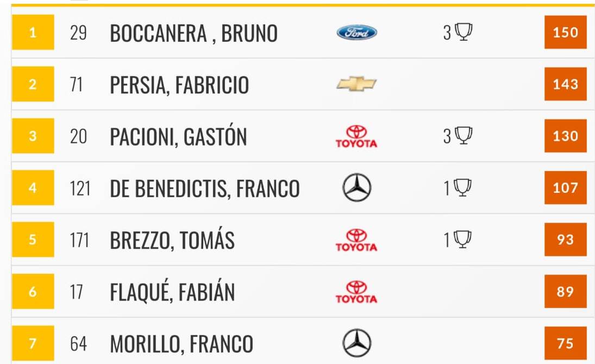Click the yellow position 5 badge
This screenshot has height=364, width=595.
pos(33,240)
